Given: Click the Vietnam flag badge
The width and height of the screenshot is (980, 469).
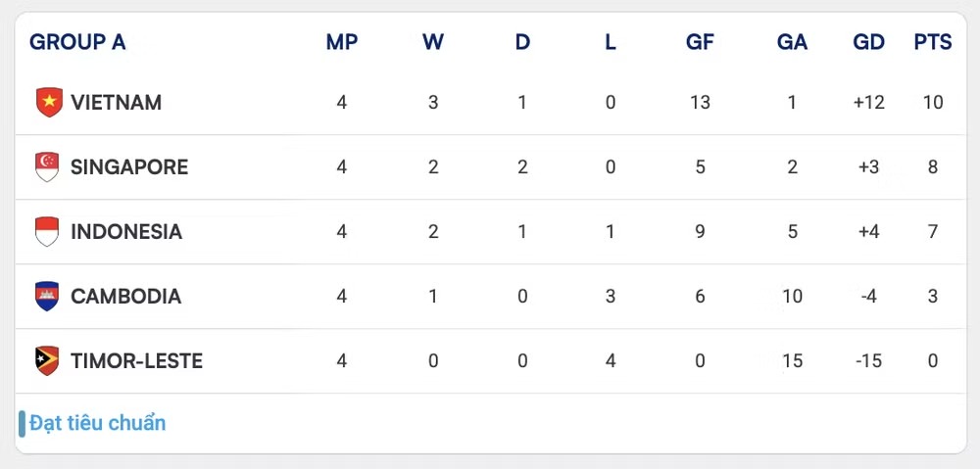Looking at the screenshot, I should 49,103.
